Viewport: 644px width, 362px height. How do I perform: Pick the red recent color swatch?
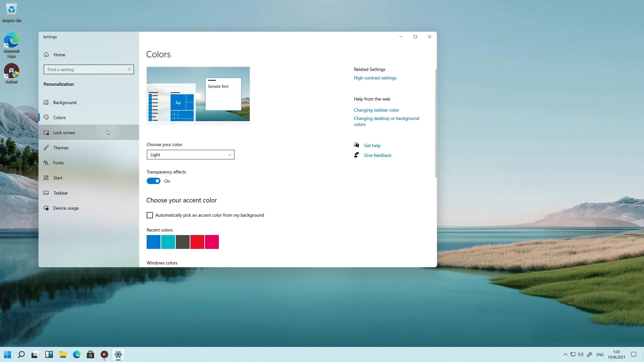(x=197, y=242)
